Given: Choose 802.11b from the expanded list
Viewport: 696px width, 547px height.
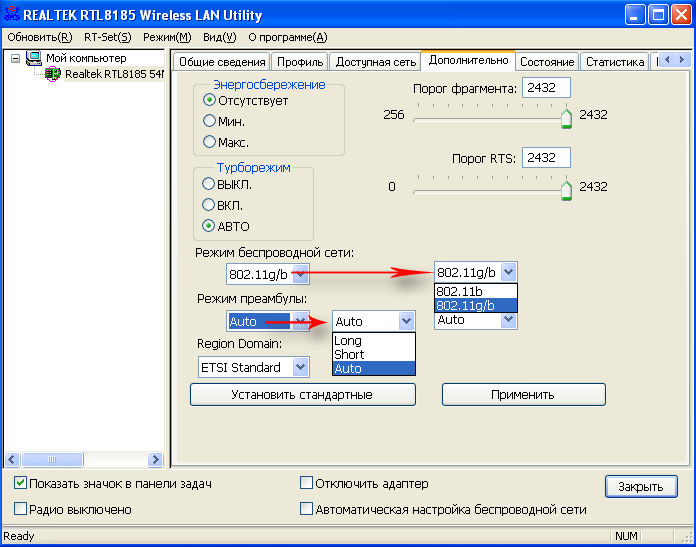Looking at the screenshot, I should (x=475, y=291).
